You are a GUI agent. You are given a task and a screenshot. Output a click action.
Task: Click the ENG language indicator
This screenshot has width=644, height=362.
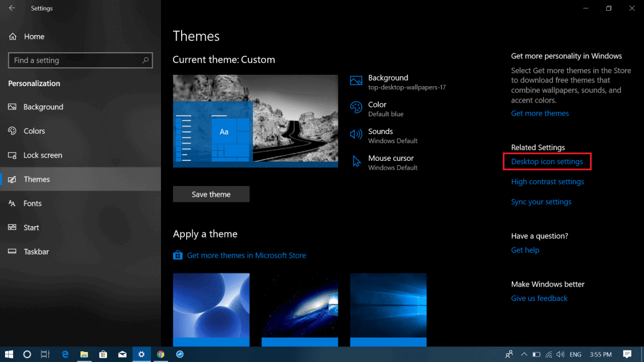click(x=575, y=354)
